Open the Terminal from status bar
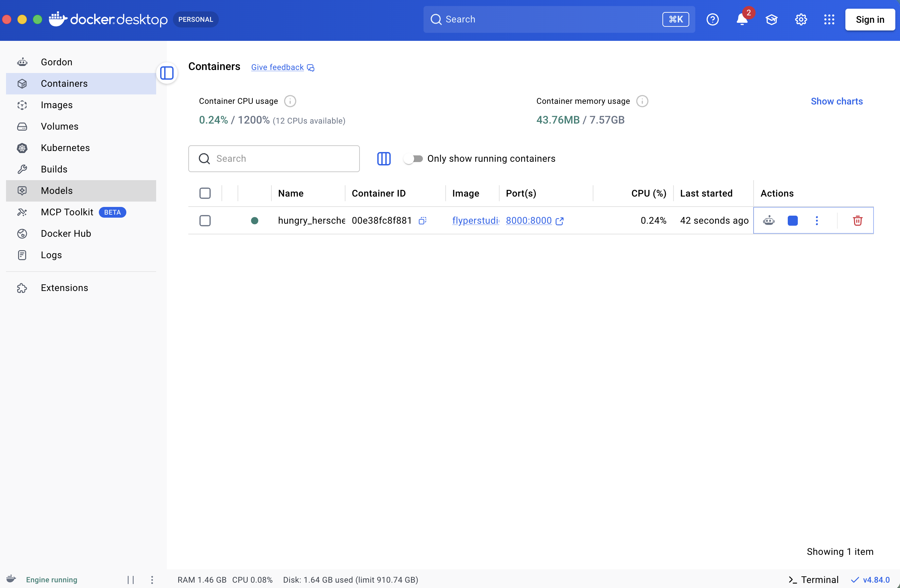Screen dimensions: 900x588 click(814, 580)
